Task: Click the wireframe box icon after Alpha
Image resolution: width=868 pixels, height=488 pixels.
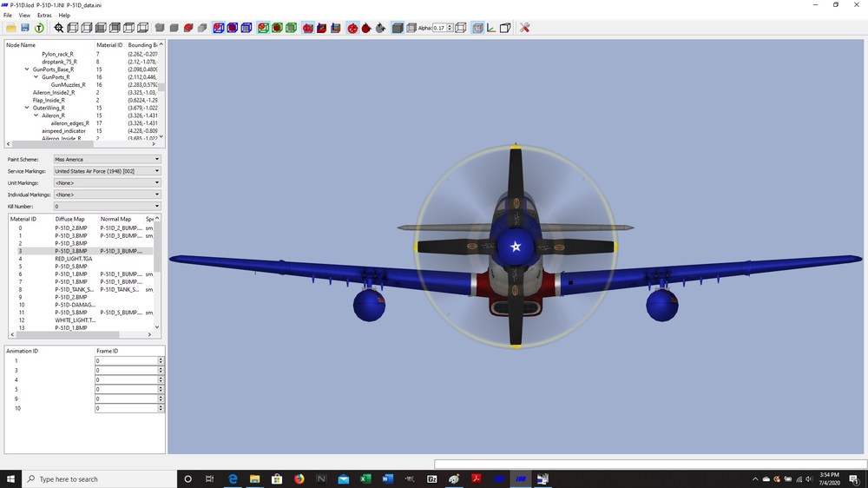Action: coord(461,28)
